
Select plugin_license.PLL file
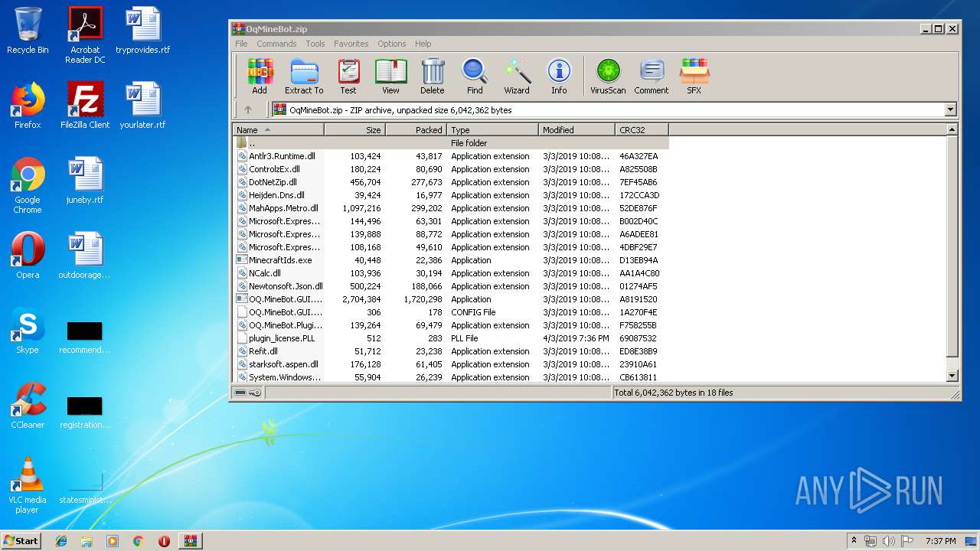click(x=451, y=338)
